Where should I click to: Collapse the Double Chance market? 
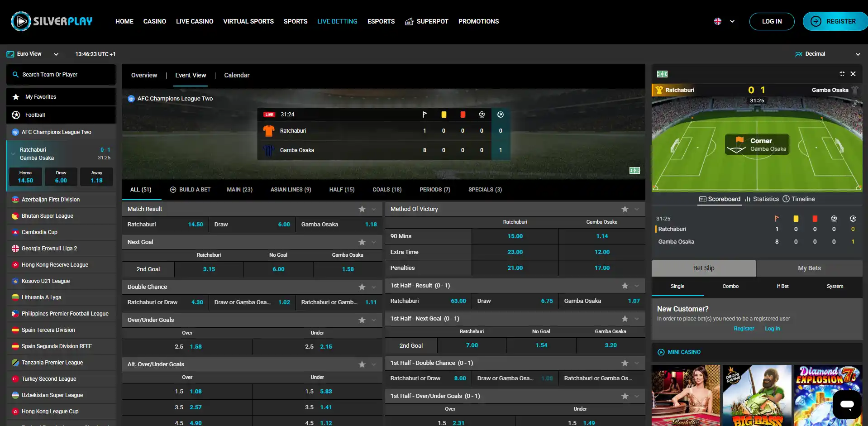click(x=374, y=287)
